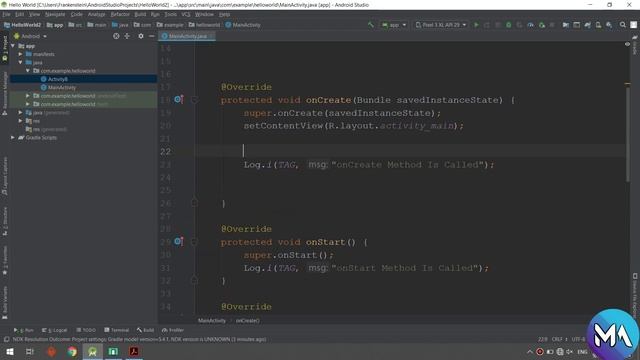Open the Tools menu
Image resolution: width=640 pixels, height=360 pixels.
click(171, 14)
